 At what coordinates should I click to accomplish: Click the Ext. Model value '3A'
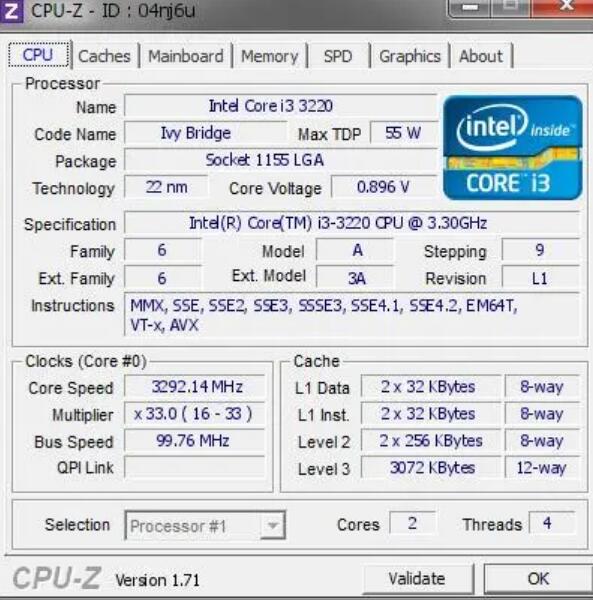355,278
